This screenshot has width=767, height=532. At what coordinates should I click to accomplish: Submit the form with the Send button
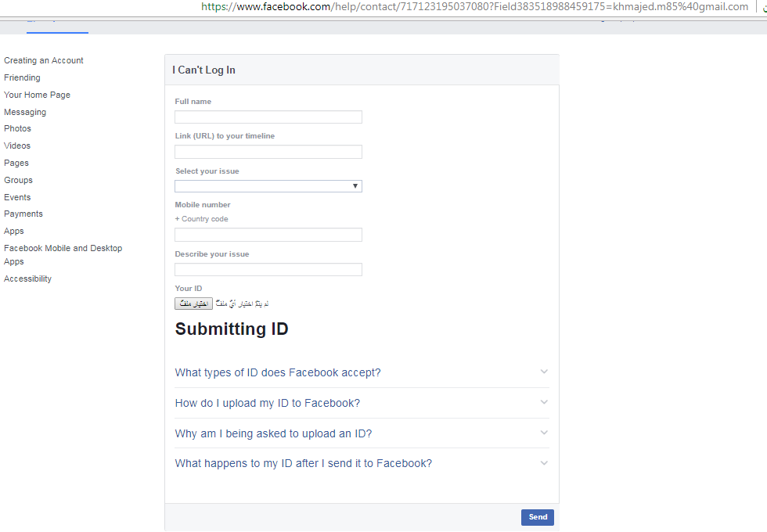(x=538, y=517)
